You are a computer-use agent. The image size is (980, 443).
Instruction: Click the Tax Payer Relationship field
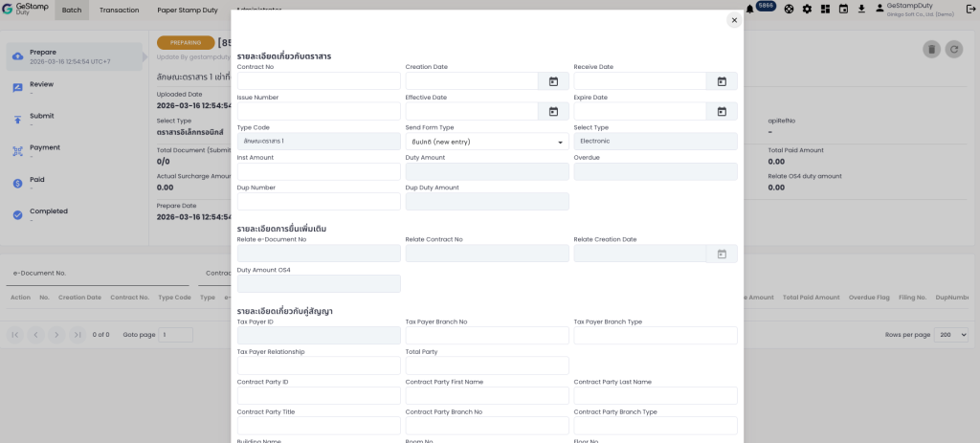319,365
